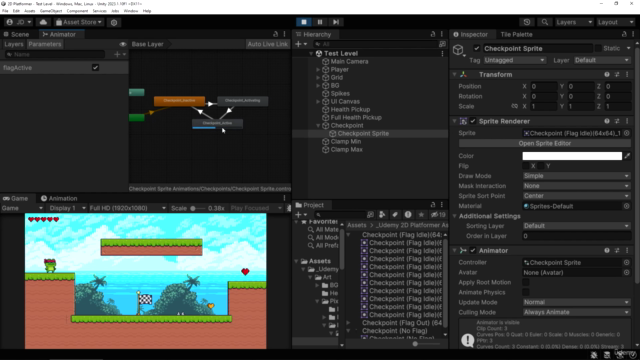This screenshot has width=640, height=360.
Task: Switch to the Animation tab
Action: [59, 198]
